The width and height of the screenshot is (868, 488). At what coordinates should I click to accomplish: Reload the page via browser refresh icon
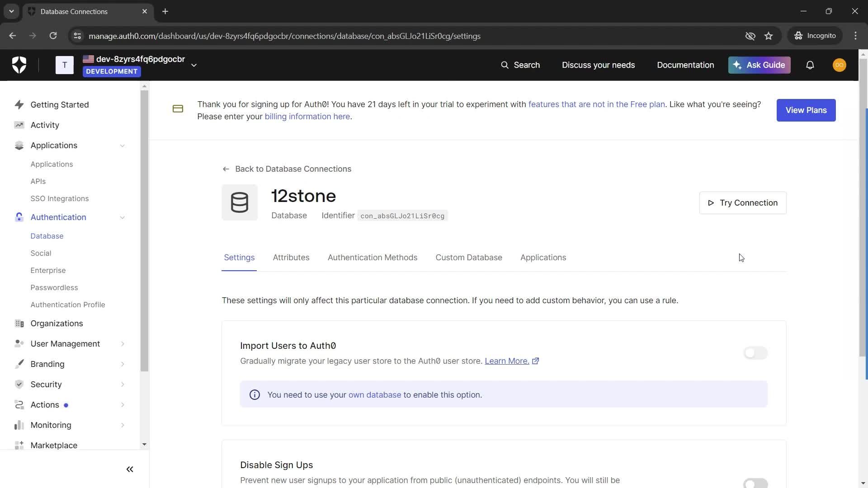53,36
